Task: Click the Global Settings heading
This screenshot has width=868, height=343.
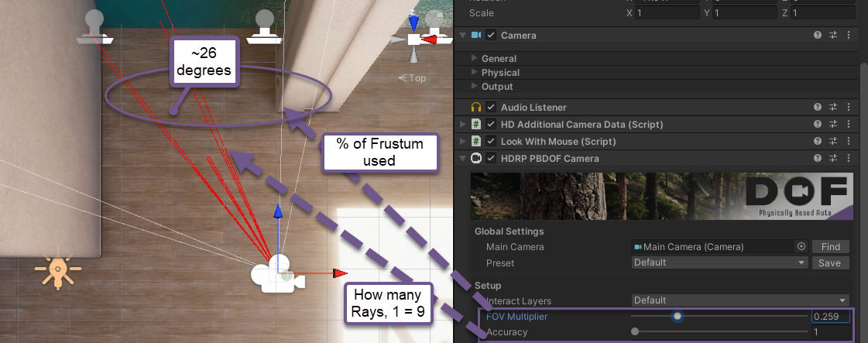Action: [x=509, y=232]
